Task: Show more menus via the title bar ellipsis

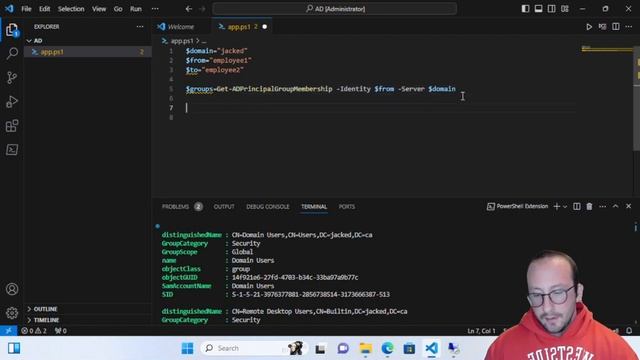Action: 155,9
